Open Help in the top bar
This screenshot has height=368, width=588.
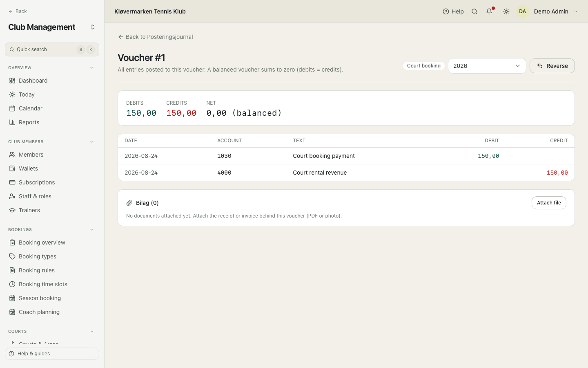click(453, 11)
